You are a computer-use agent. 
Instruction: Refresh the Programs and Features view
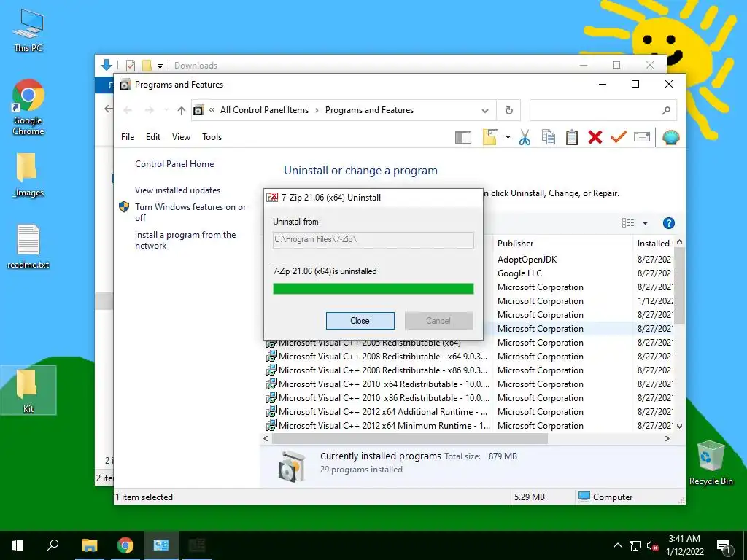[x=508, y=111]
